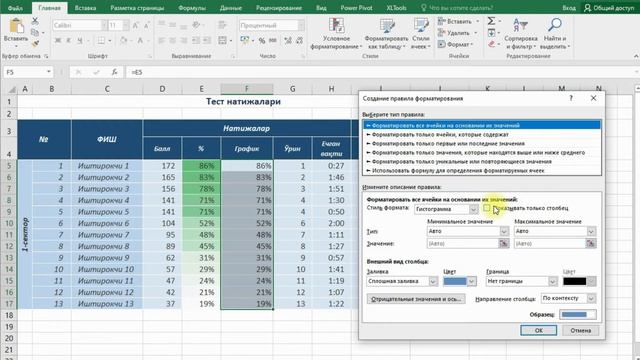Click the fill color bucket icon

coord(123,40)
